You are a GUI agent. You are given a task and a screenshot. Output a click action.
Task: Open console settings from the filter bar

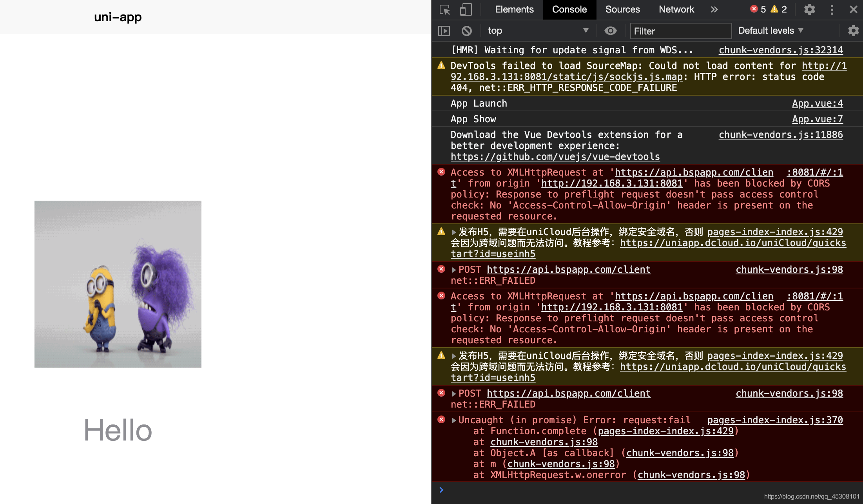coord(853,31)
